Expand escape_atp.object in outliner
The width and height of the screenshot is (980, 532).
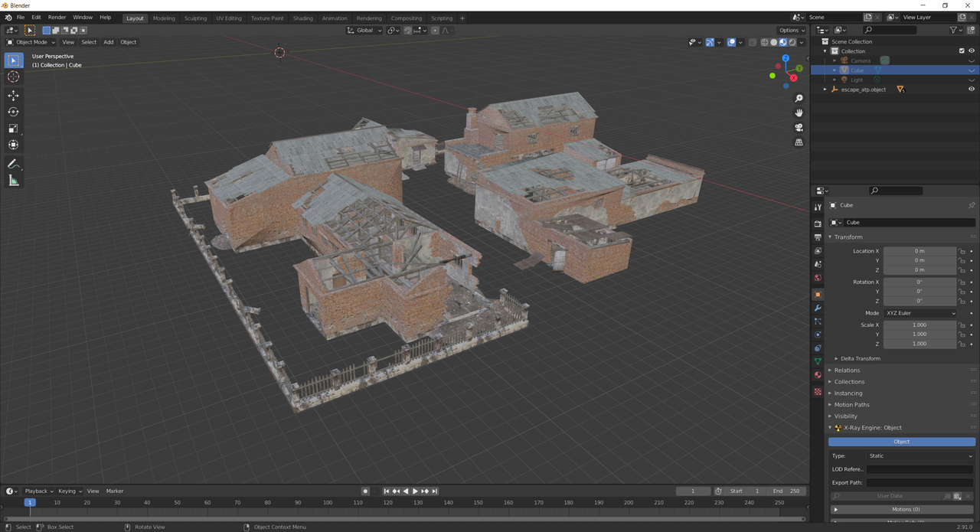coord(825,90)
